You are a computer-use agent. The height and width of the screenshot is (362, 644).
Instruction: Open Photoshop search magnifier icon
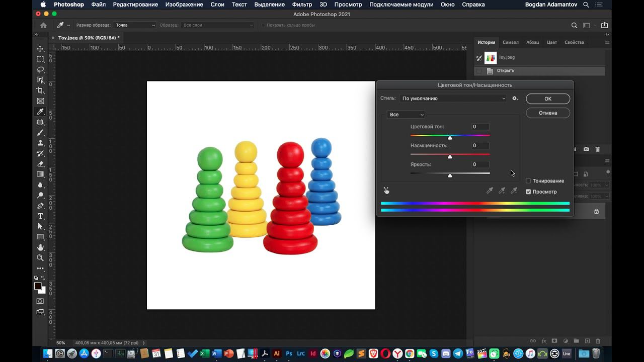pyautogui.click(x=574, y=25)
